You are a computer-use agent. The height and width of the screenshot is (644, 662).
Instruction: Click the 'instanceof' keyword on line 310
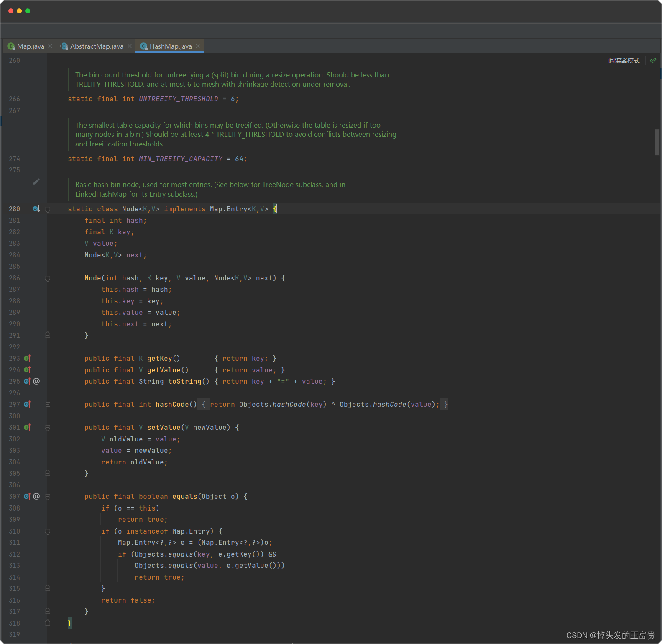point(147,531)
